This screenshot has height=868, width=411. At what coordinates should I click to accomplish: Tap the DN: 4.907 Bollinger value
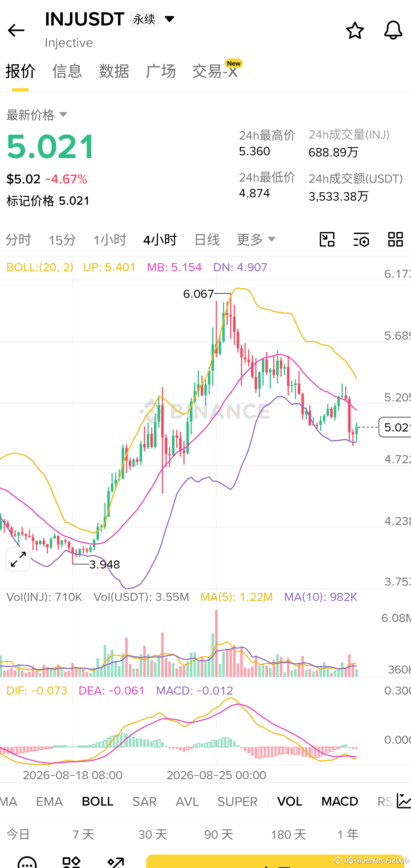[x=240, y=267]
